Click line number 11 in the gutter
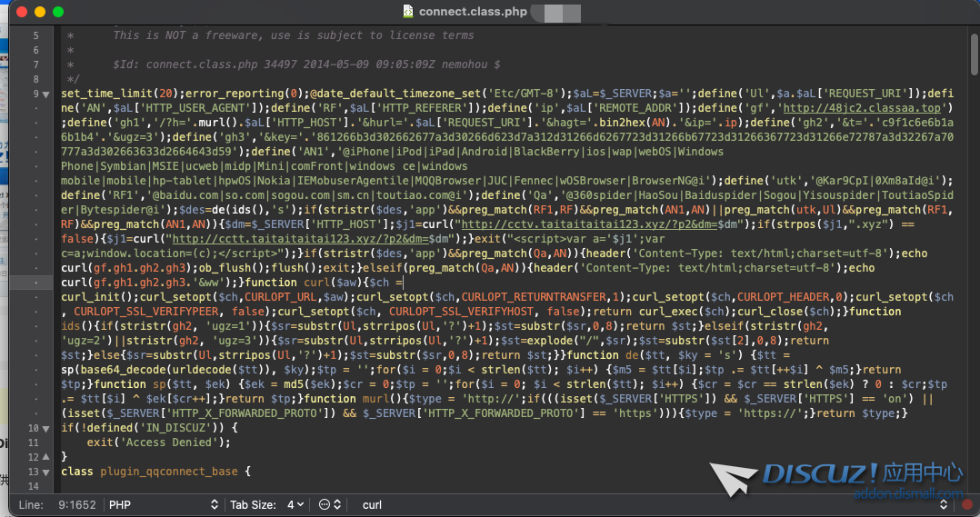Viewport: 980px width, 517px height. click(33, 442)
